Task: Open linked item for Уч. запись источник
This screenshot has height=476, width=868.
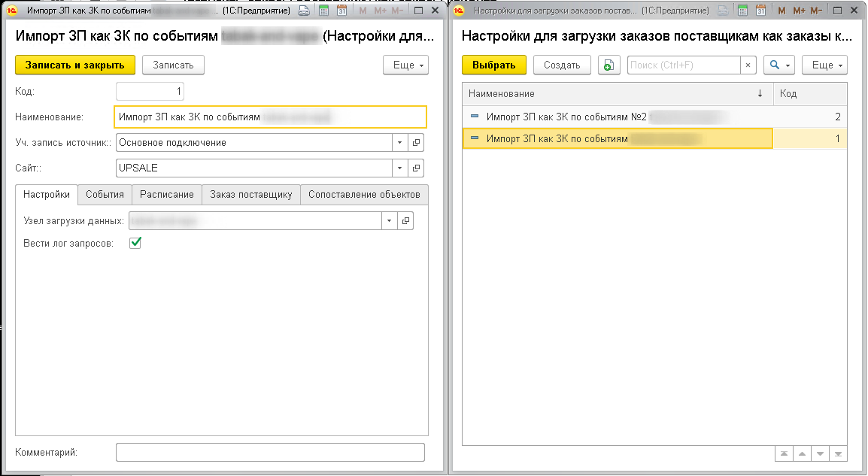Action: (417, 143)
